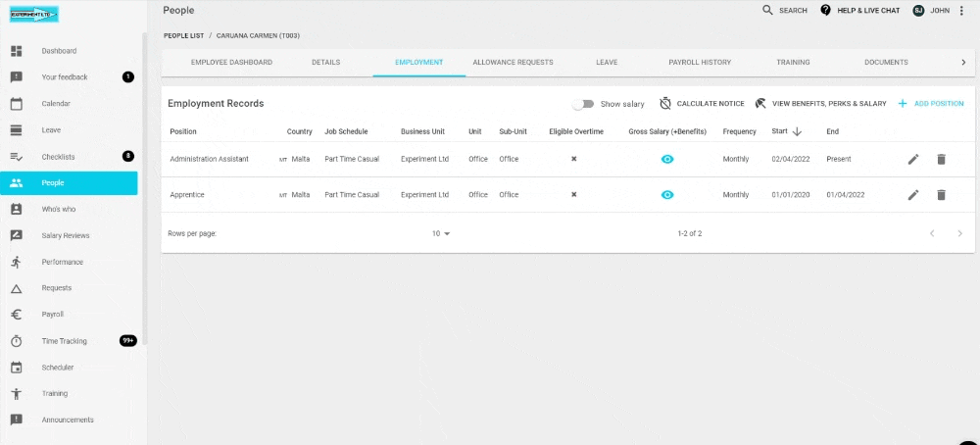
Task: Click the Administration Assistant position cell
Action: point(210,160)
